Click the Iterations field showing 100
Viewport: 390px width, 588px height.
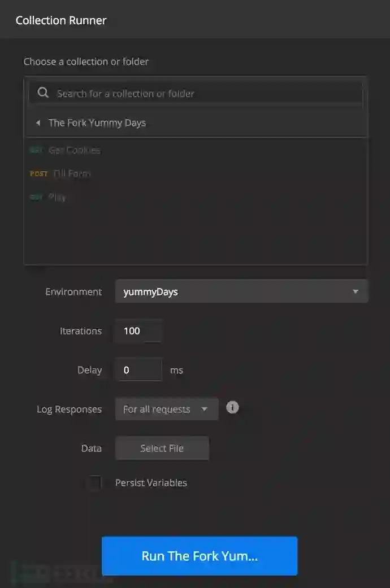(x=138, y=331)
